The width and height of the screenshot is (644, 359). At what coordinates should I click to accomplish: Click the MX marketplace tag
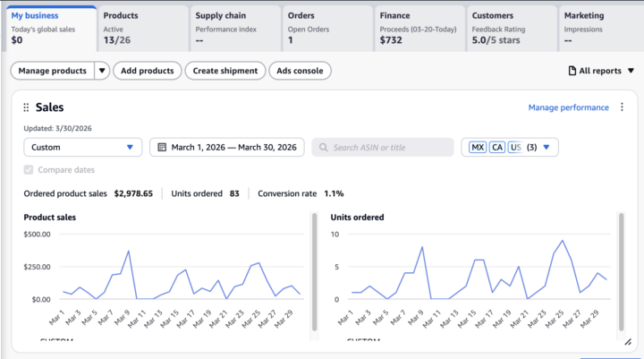point(478,147)
